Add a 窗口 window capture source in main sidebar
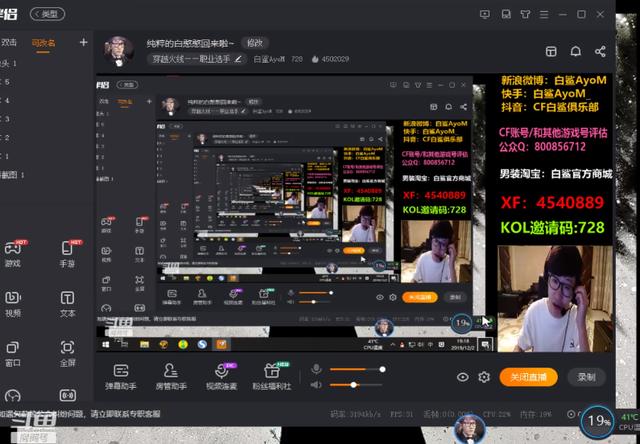Viewport: 640px width, 444px height. [x=13, y=354]
